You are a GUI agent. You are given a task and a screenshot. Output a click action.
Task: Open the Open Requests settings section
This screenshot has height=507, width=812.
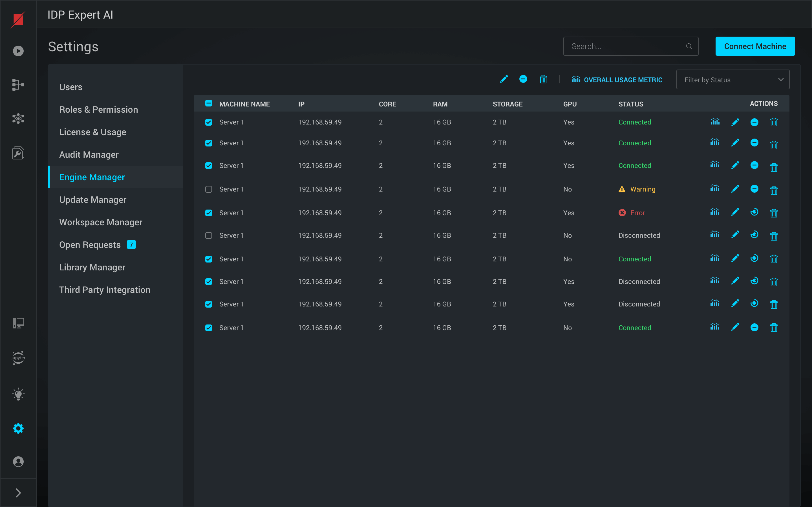[x=90, y=245]
